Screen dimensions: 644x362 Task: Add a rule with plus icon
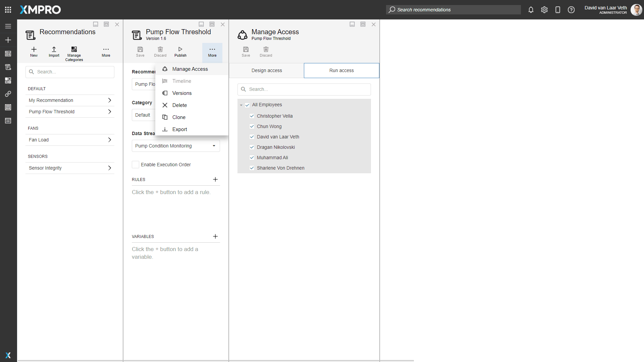pyautogui.click(x=215, y=179)
